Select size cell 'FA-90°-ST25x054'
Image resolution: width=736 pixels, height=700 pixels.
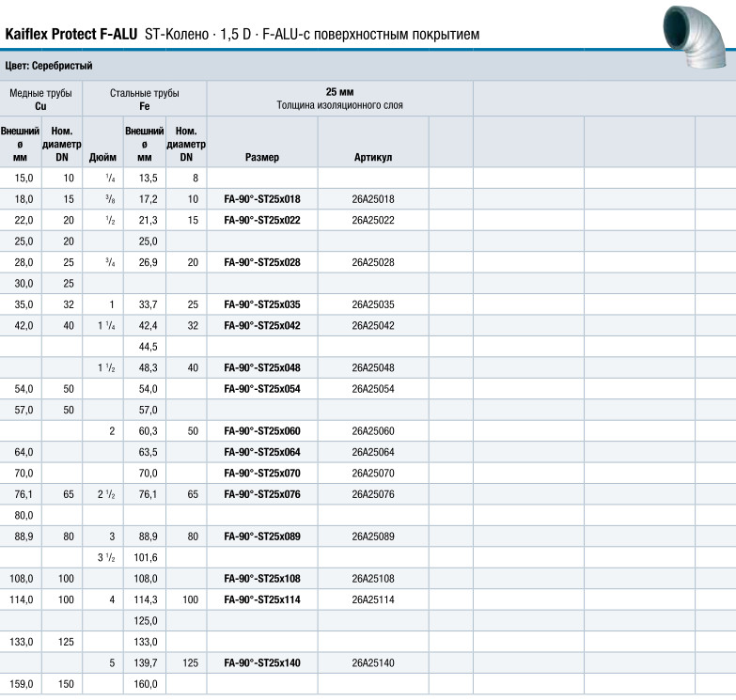(x=262, y=389)
